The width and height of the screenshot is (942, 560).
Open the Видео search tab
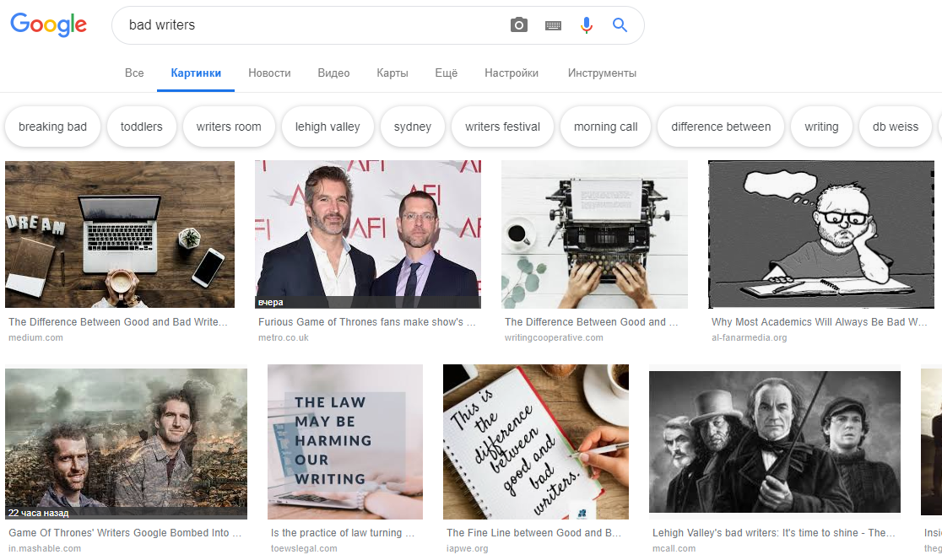click(333, 73)
